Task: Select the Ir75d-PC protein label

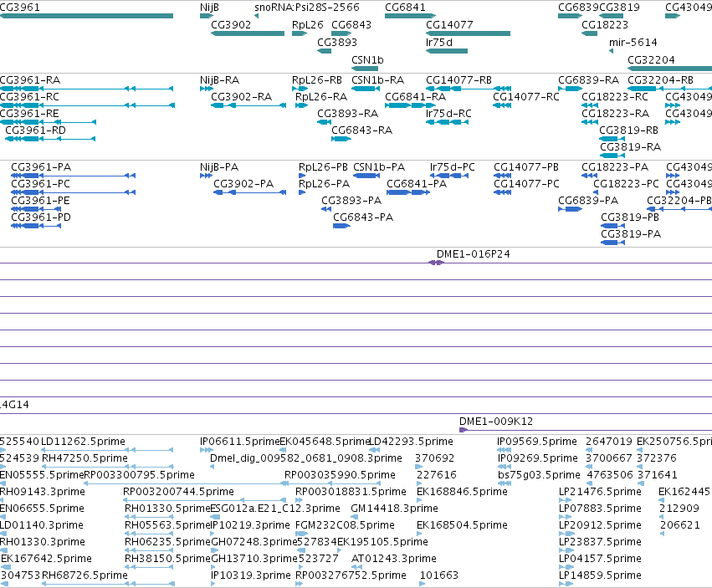Action: point(453,167)
